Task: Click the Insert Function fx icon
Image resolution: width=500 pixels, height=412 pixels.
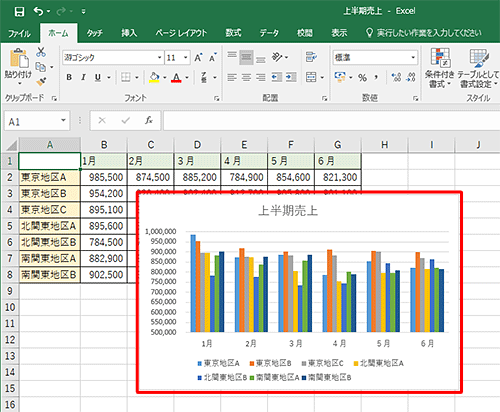Action: point(149,120)
